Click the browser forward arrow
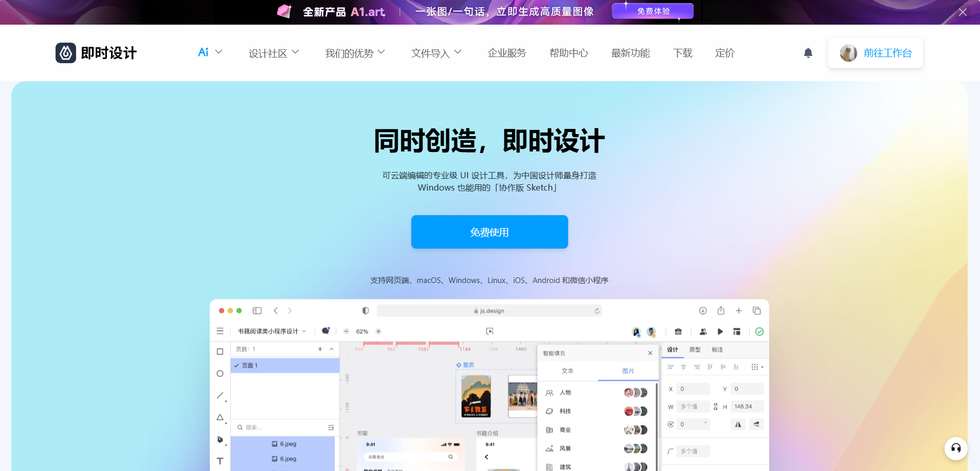 [290, 311]
